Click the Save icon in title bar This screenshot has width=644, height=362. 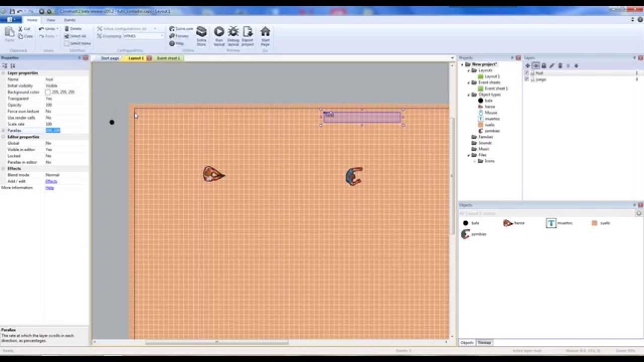point(12,11)
